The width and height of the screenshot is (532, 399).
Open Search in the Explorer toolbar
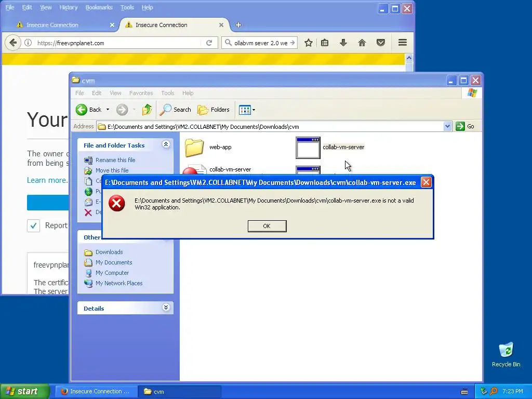pos(176,110)
